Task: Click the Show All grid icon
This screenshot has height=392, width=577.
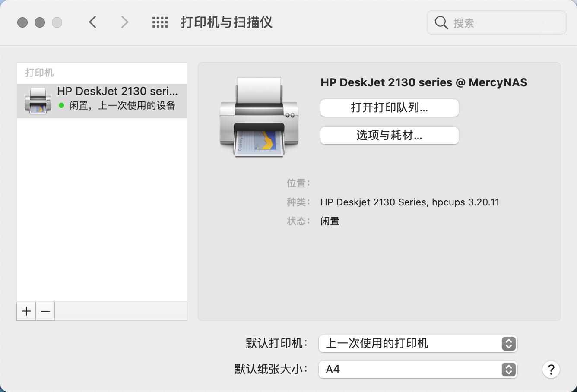Action: pos(159,22)
